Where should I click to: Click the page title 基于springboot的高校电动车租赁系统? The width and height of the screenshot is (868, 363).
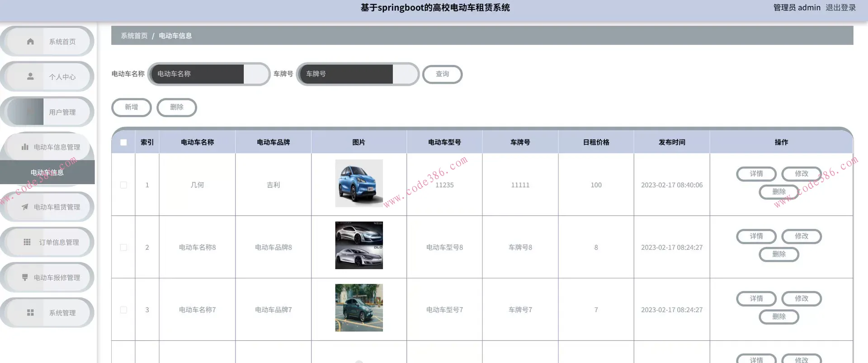[x=435, y=8]
